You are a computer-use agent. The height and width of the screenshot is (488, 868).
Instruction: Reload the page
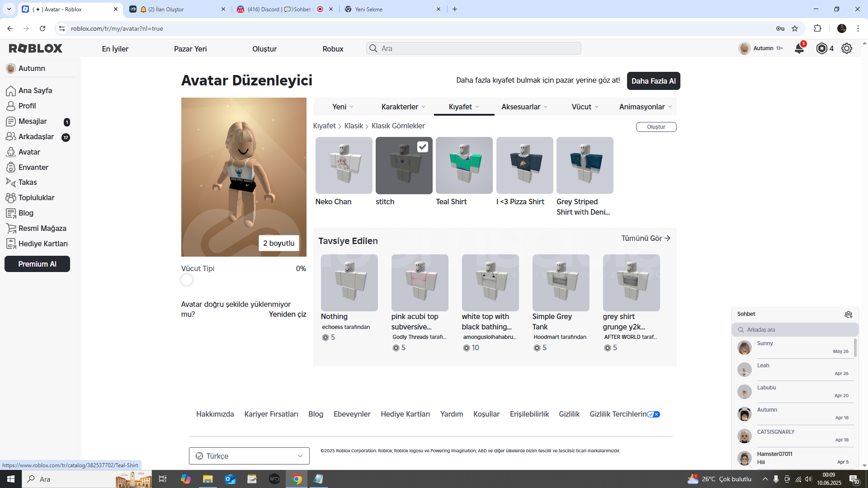tap(42, 28)
